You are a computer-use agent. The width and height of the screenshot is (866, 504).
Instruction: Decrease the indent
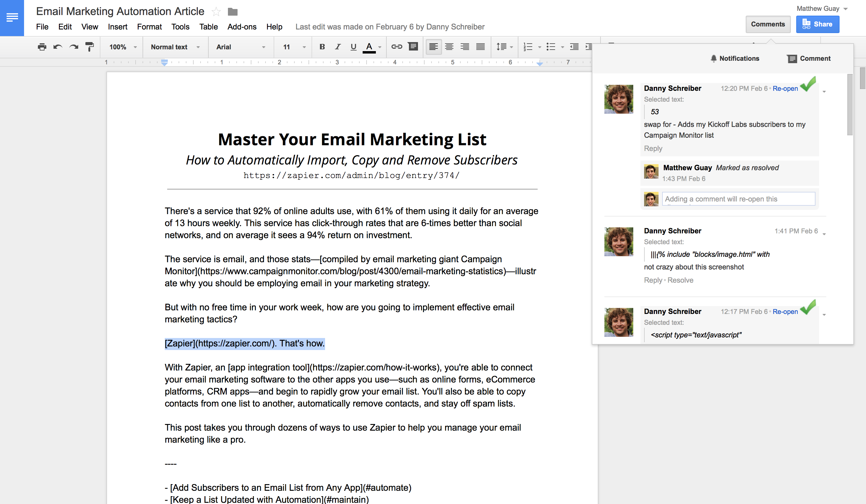(x=574, y=47)
